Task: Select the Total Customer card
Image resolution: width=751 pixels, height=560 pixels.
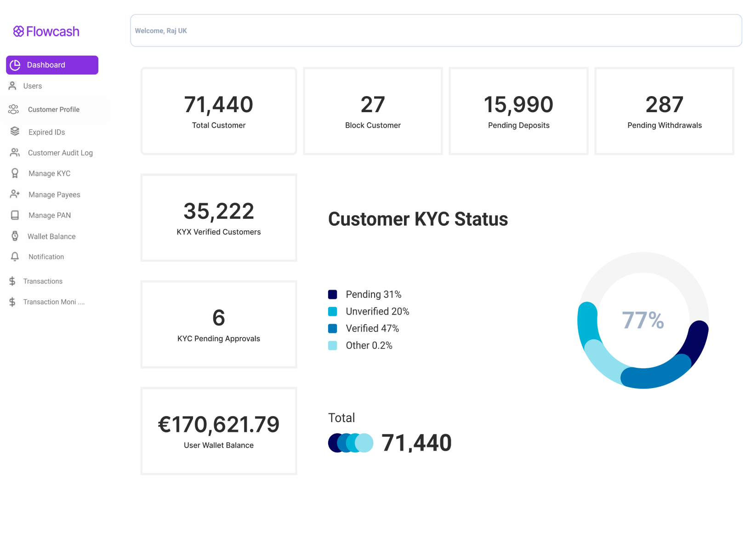Action: [x=219, y=111]
